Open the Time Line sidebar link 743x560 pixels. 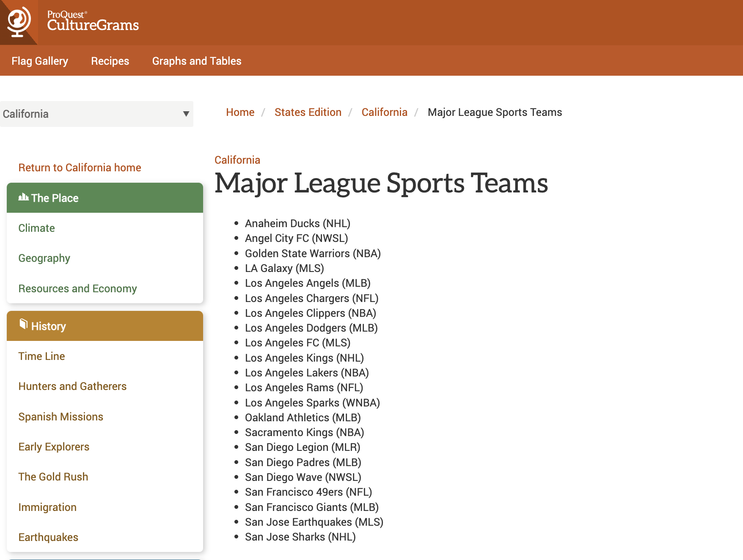click(42, 356)
